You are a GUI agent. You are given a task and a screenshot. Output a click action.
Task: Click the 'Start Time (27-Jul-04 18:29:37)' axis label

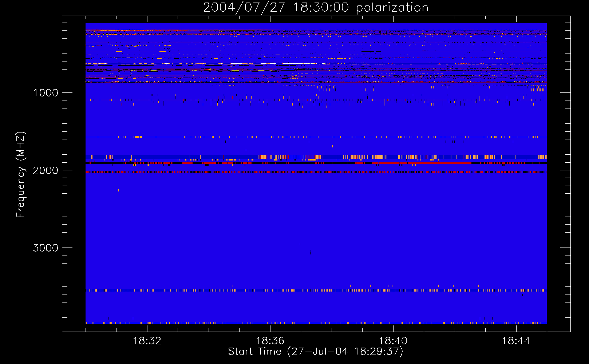pyautogui.click(x=316, y=352)
